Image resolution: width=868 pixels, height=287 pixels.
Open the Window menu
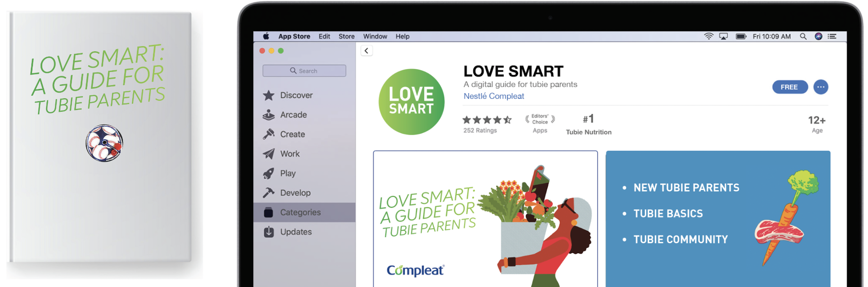click(375, 36)
